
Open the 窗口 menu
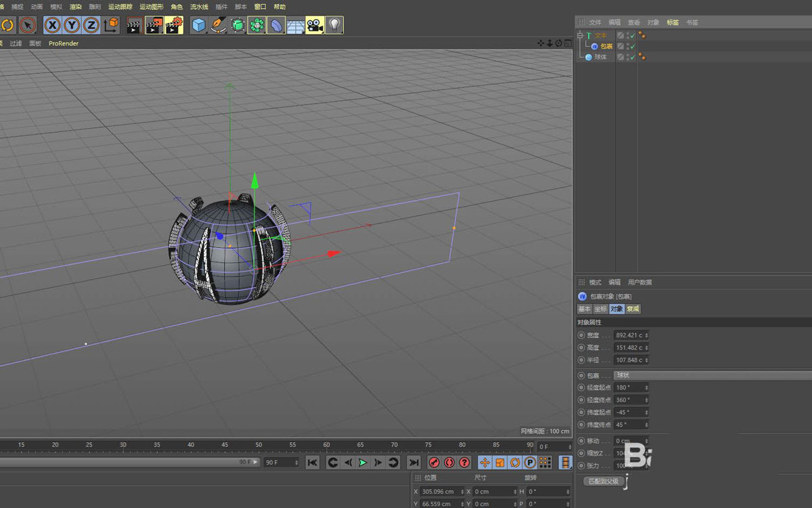tap(260, 6)
